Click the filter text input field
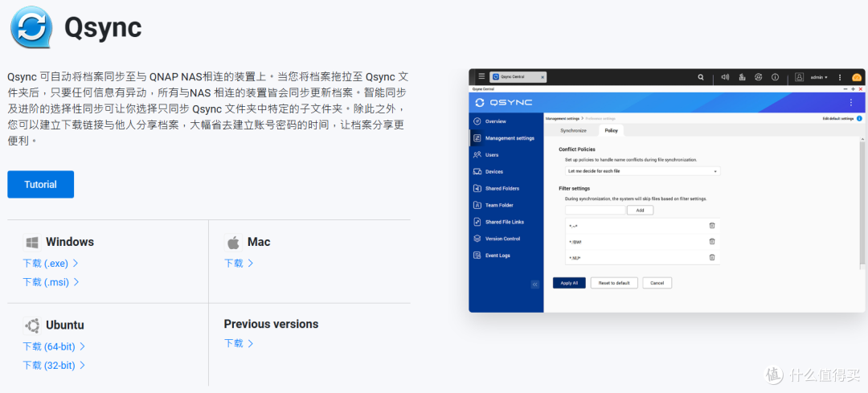 coord(595,211)
